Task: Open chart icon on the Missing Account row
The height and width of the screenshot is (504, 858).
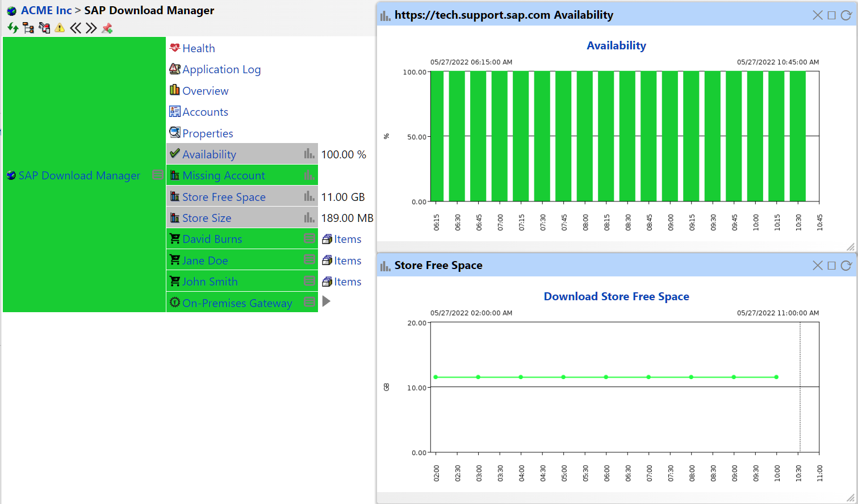Action: (309, 175)
